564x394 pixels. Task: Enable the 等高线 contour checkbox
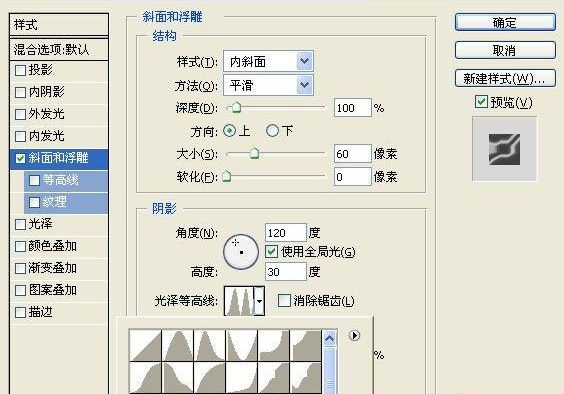pyautogui.click(x=35, y=180)
